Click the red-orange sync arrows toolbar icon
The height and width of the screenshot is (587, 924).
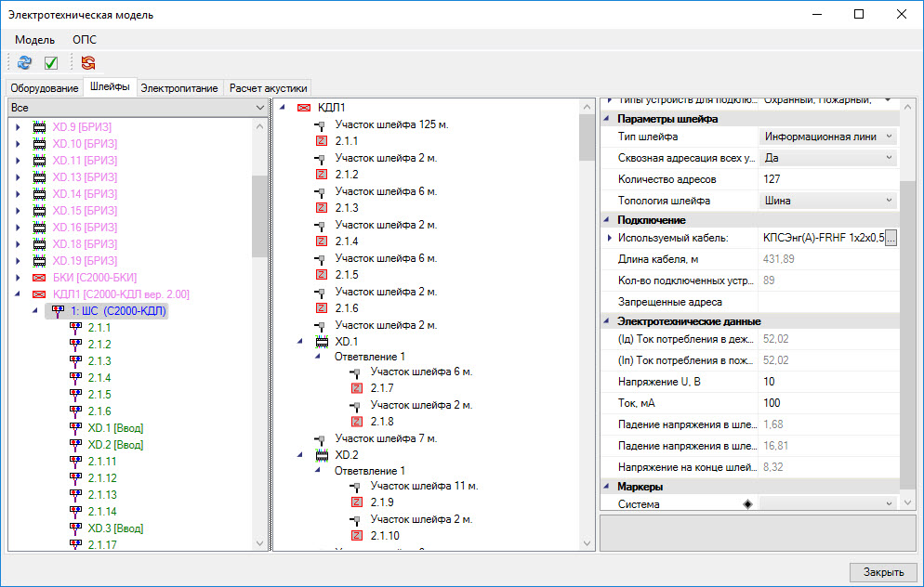tap(88, 63)
